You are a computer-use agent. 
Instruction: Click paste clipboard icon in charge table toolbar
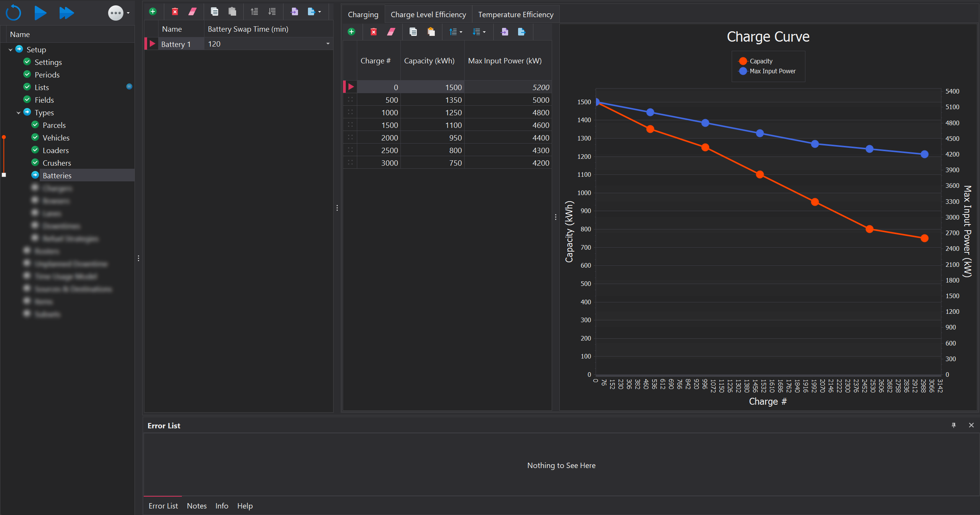[431, 32]
